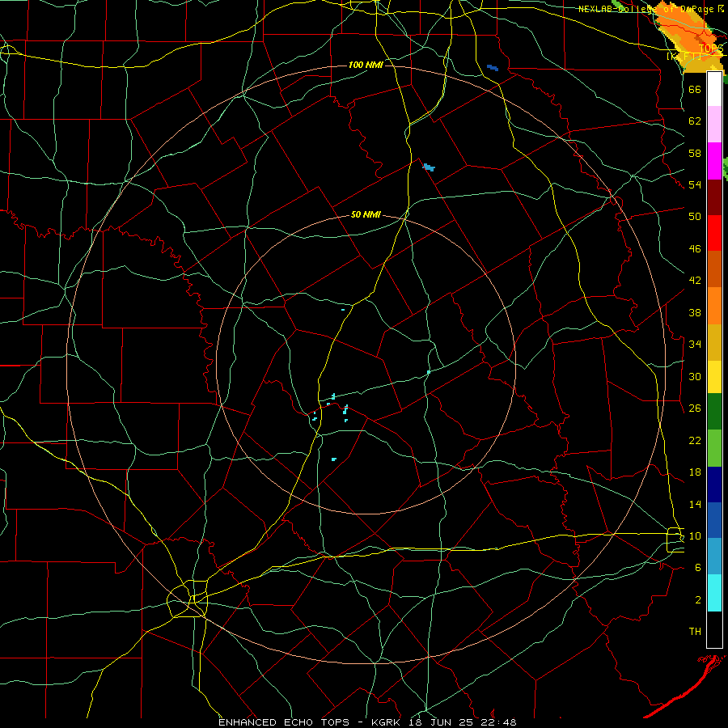Click the "58" legend value
Viewport: 728px width, 728px height.
click(695, 153)
